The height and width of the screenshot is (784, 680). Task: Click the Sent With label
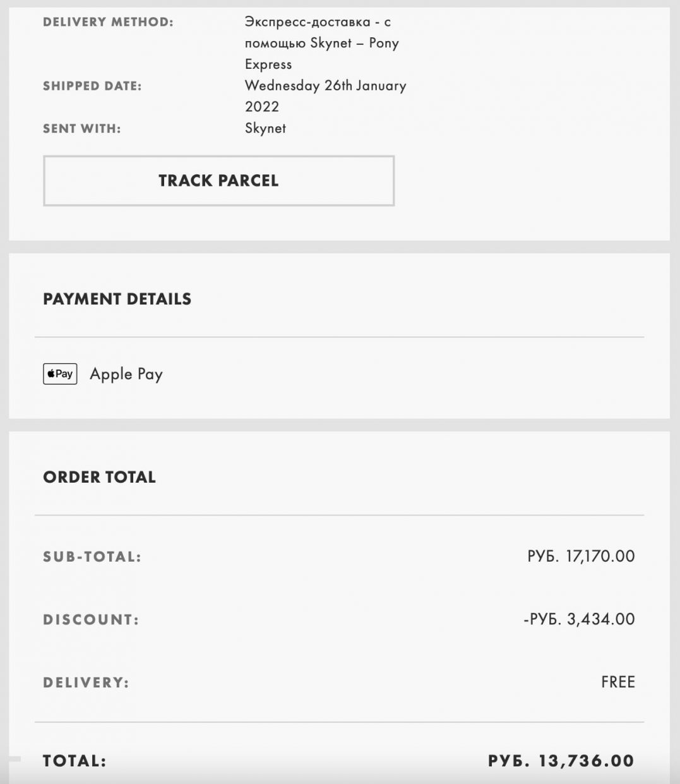[81, 128]
